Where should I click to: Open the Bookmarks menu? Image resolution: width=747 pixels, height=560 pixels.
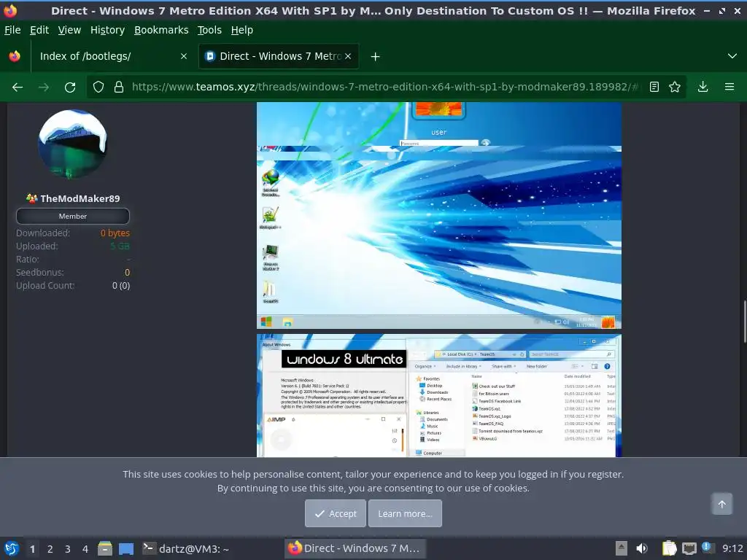(x=161, y=30)
